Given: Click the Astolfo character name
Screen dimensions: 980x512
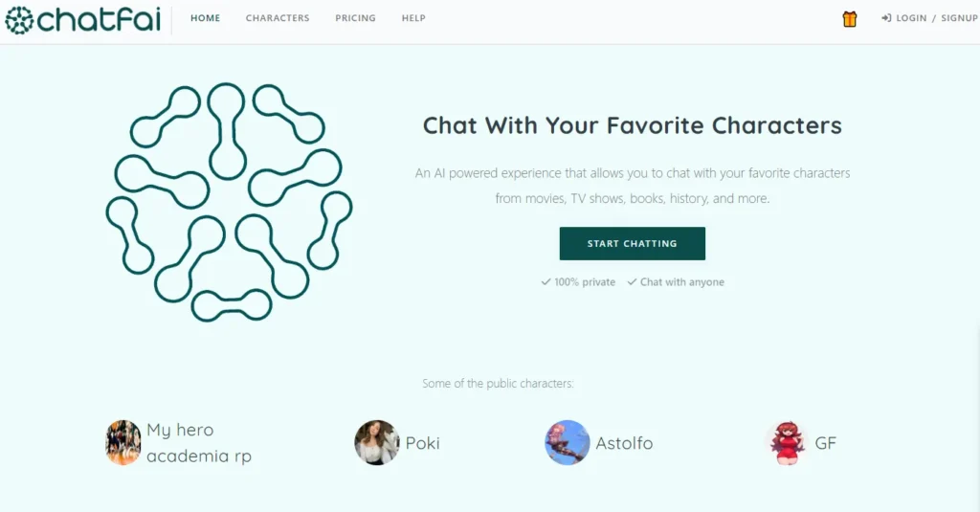Looking at the screenshot, I should (x=624, y=443).
